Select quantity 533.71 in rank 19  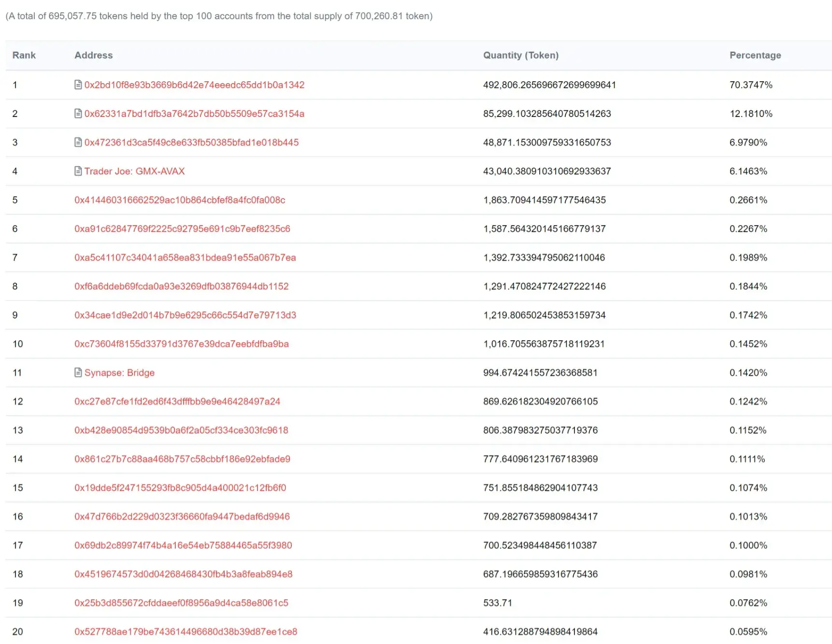tap(498, 603)
